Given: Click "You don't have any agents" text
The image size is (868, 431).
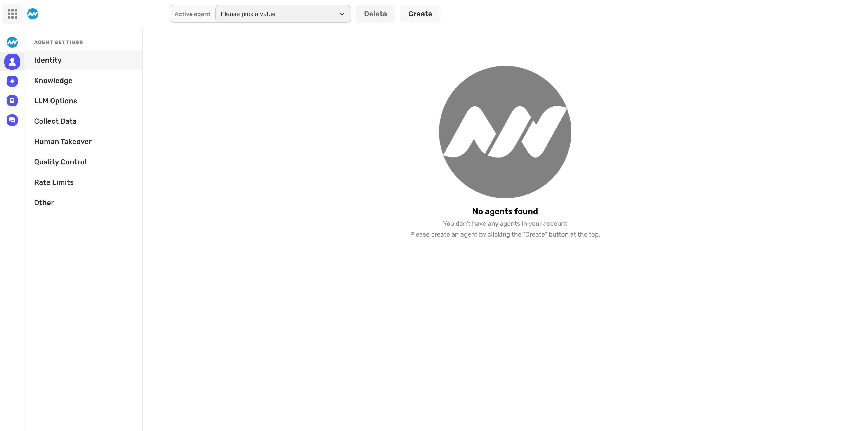Looking at the screenshot, I should pos(505,224).
